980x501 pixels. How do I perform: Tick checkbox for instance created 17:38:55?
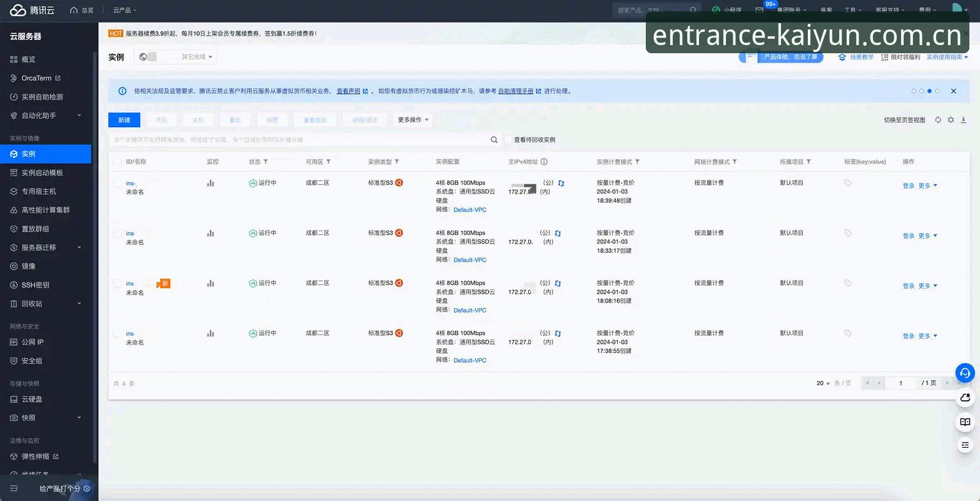pos(117,333)
